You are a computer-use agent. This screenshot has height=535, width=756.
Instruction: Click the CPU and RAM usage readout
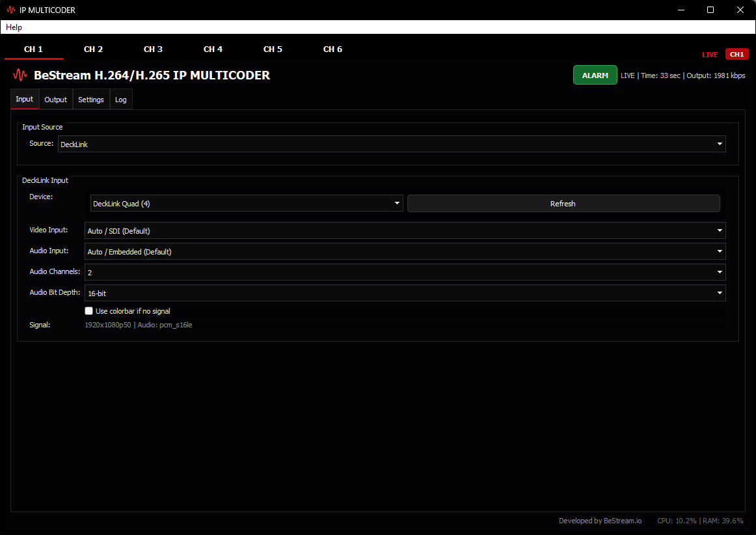(x=700, y=521)
